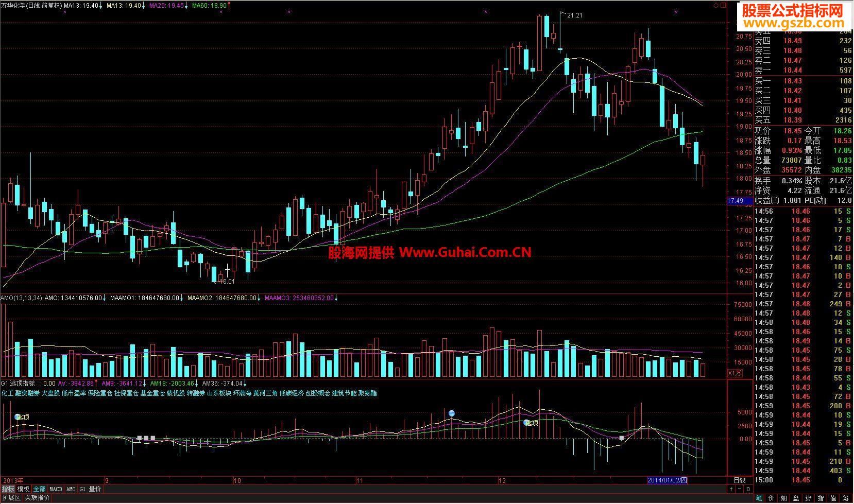This screenshot has height=504, width=854.
Task: Select the 筹 tab in quote panel
Action: pyautogui.click(x=846, y=498)
